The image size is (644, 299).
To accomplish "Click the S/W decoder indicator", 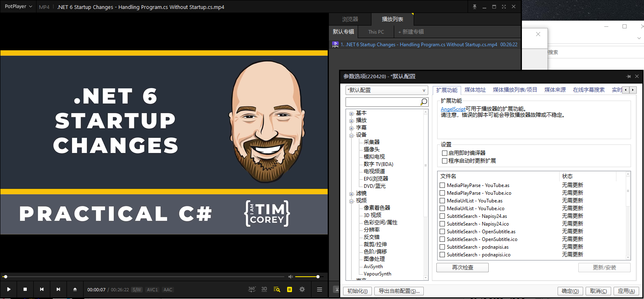I will pyautogui.click(x=137, y=290).
